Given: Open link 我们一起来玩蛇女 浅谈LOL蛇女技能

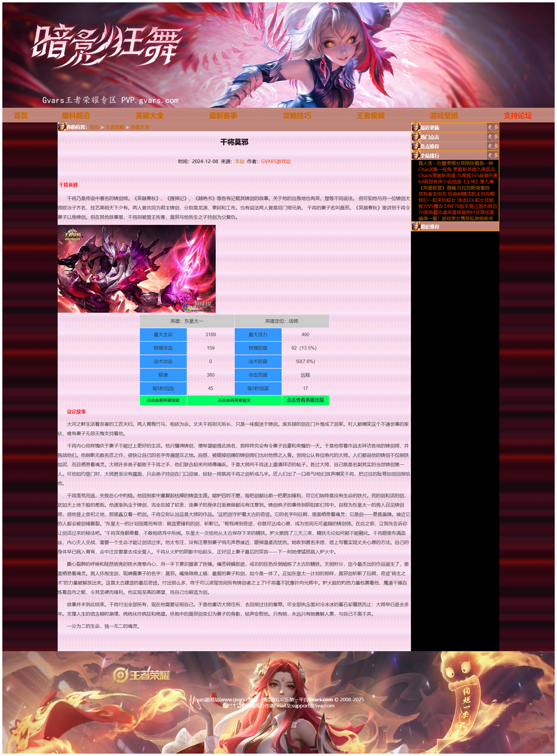Looking at the screenshot, I should [456, 200].
